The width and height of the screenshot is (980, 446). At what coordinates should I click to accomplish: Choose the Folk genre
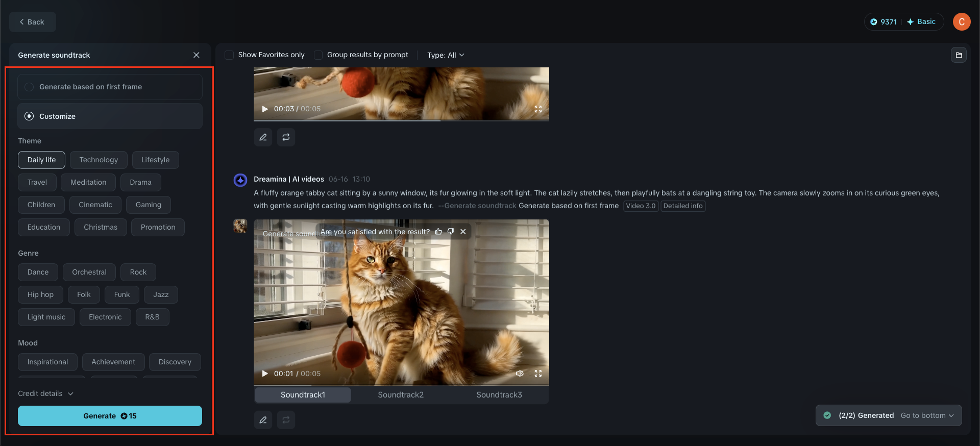84,295
